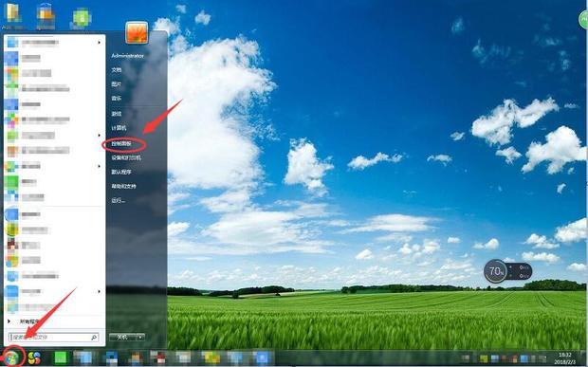Click the Windows Start orb button

point(12,358)
